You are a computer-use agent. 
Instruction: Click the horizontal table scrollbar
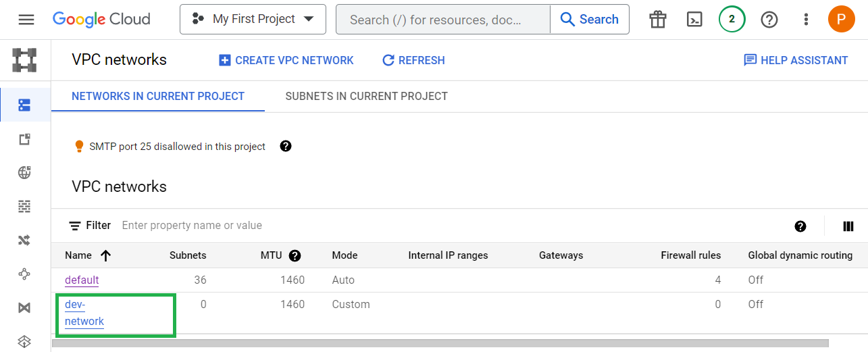(x=440, y=343)
